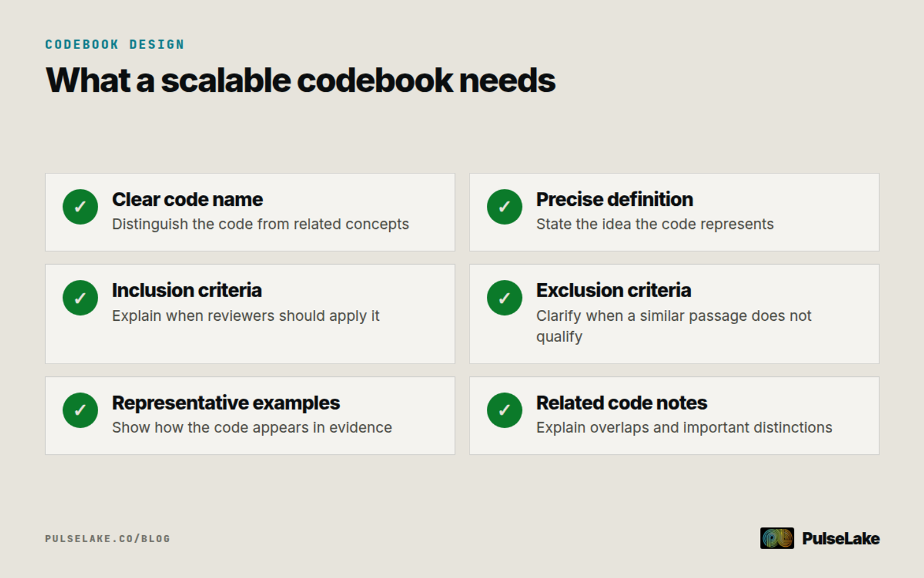Click the PulseLake brand name text
924x578 pixels.
(841, 539)
